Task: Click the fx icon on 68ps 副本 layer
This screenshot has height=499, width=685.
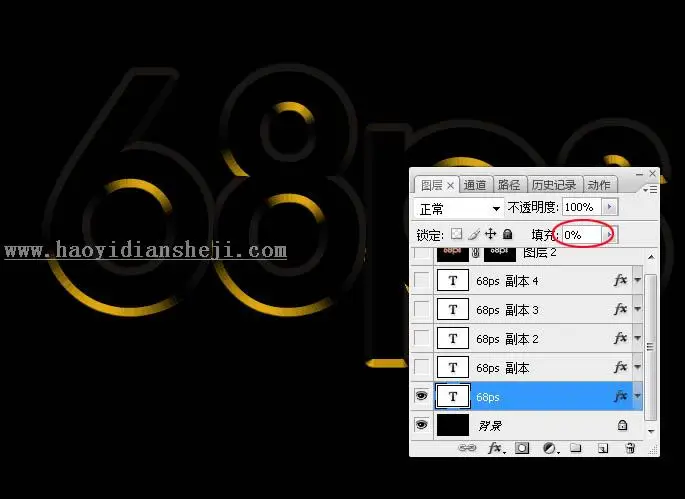Action: coord(620,367)
